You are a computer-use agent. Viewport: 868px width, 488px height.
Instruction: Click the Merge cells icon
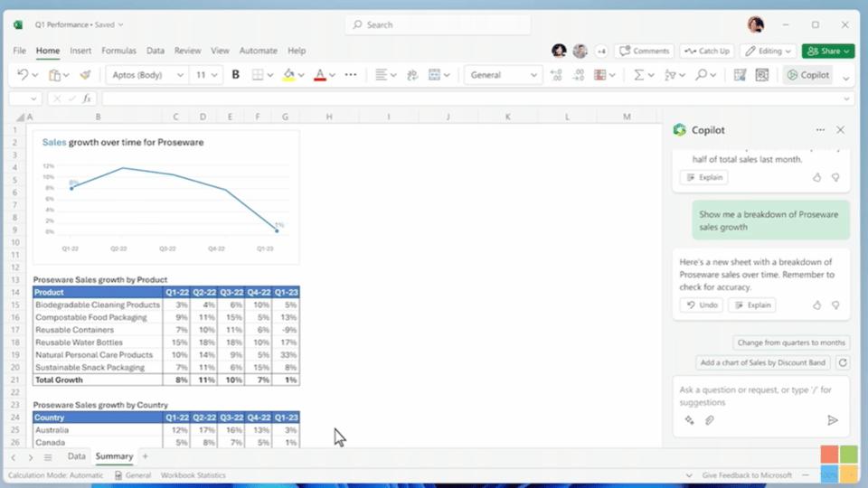435,75
